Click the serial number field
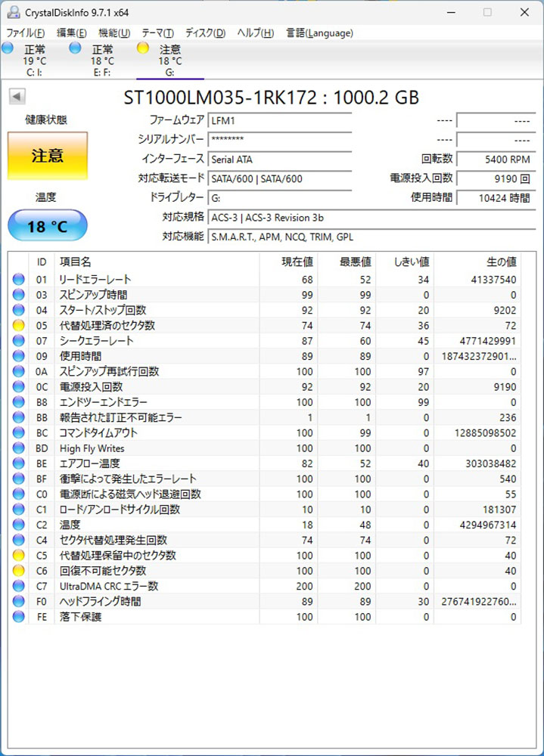 coord(279,139)
